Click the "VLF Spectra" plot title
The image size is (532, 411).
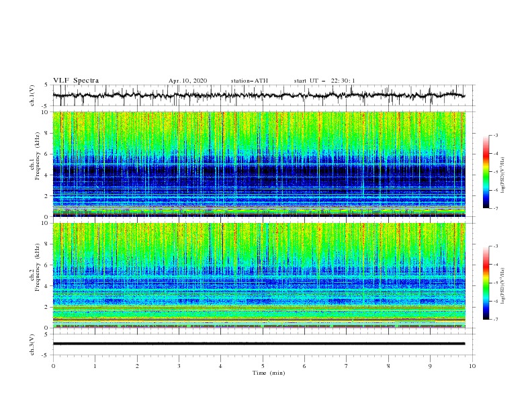(76, 81)
